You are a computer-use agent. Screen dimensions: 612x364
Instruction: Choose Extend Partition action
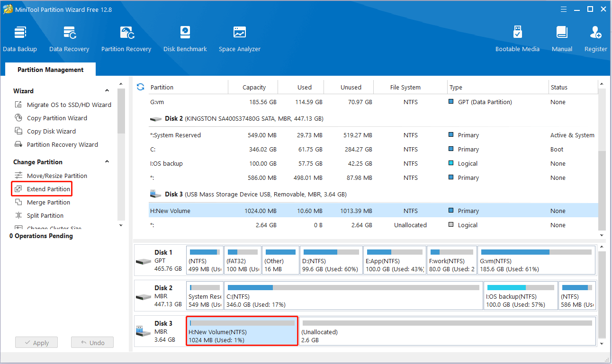(48, 189)
